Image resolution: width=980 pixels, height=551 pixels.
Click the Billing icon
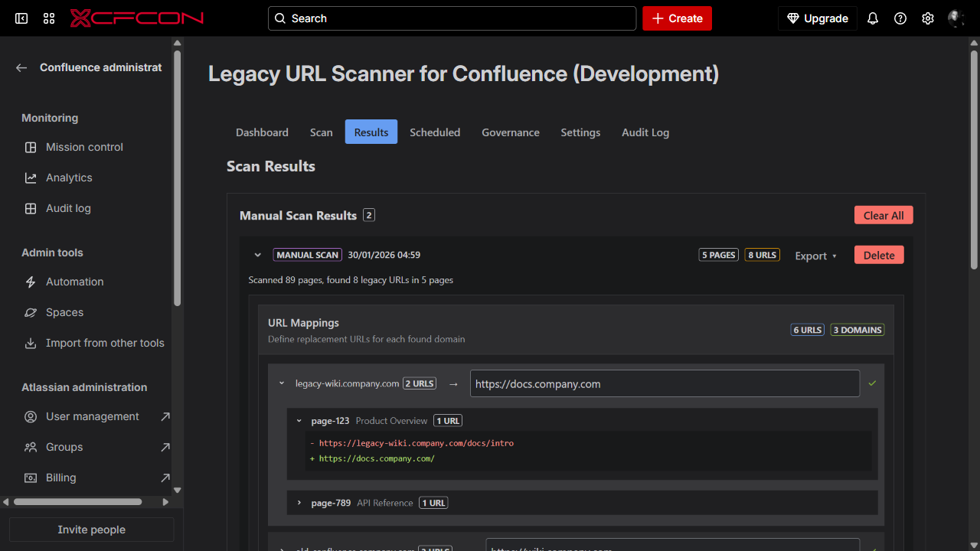tap(31, 478)
